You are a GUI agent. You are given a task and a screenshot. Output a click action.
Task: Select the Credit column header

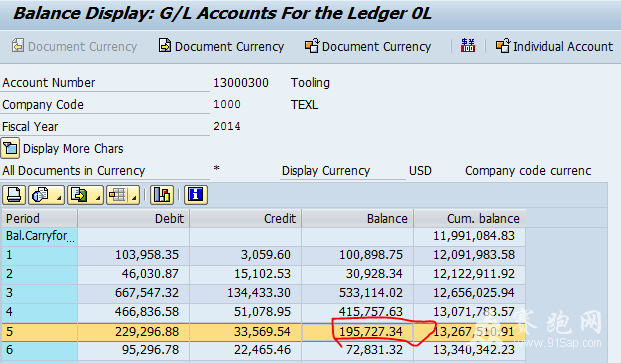click(246, 219)
